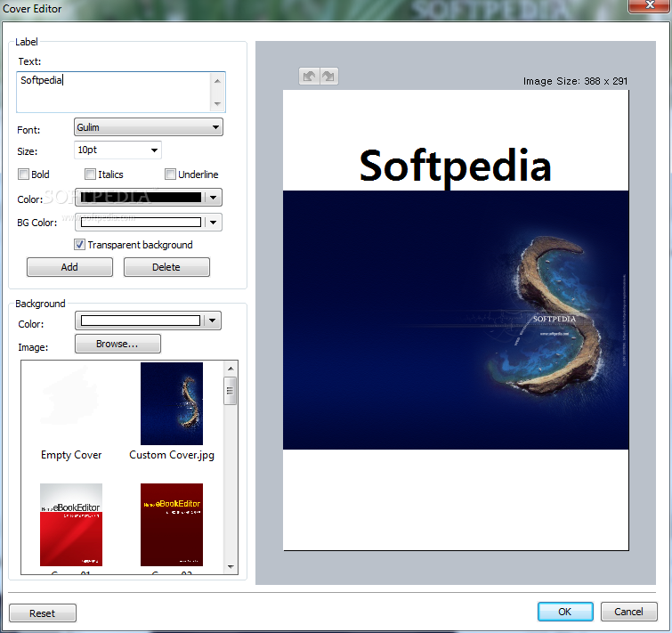Click the Text box scroll up arrow
The height and width of the screenshot is (633, 672).
coord(217,81)
